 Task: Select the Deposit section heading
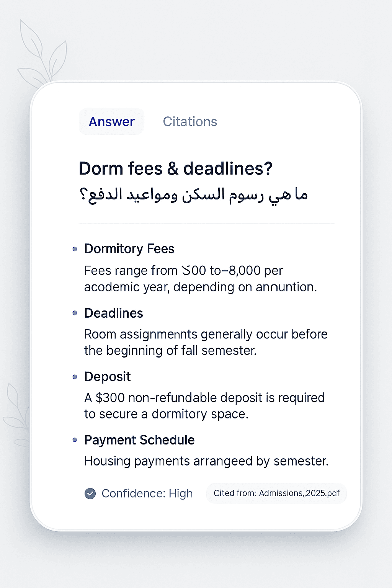(107, 377)
